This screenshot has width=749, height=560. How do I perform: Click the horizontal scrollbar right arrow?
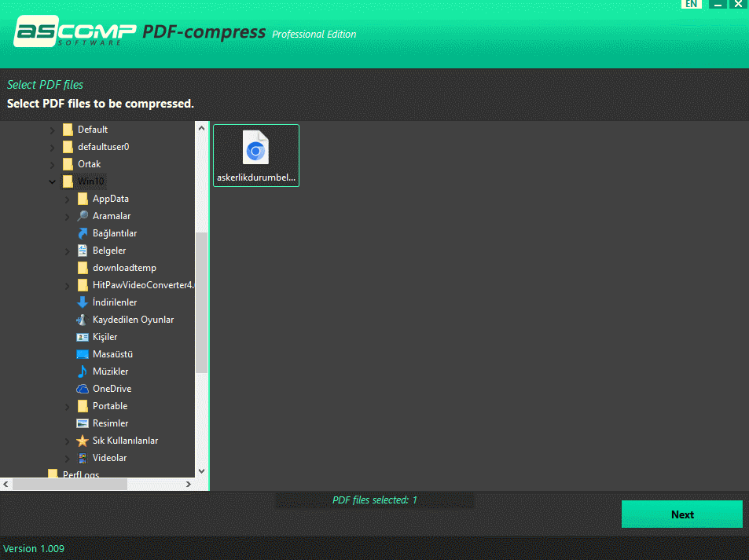[x=189, y=485]
